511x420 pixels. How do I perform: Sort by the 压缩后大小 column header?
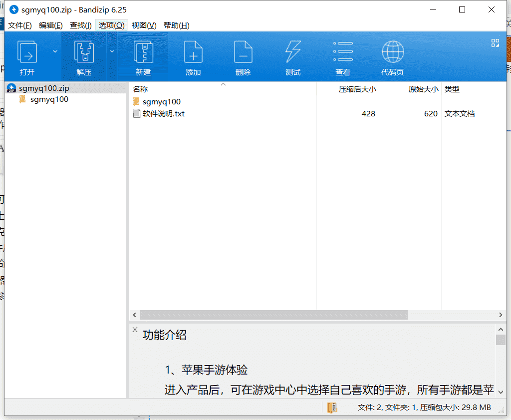(x=357, y=89)
